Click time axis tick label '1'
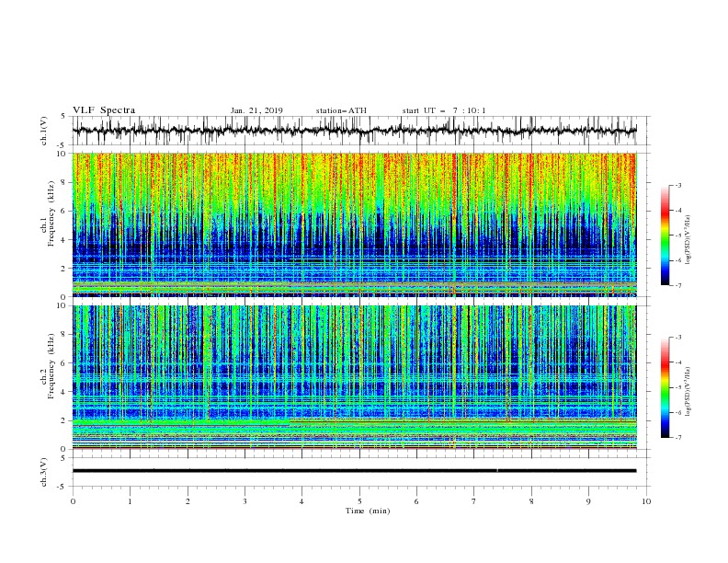 130,501
